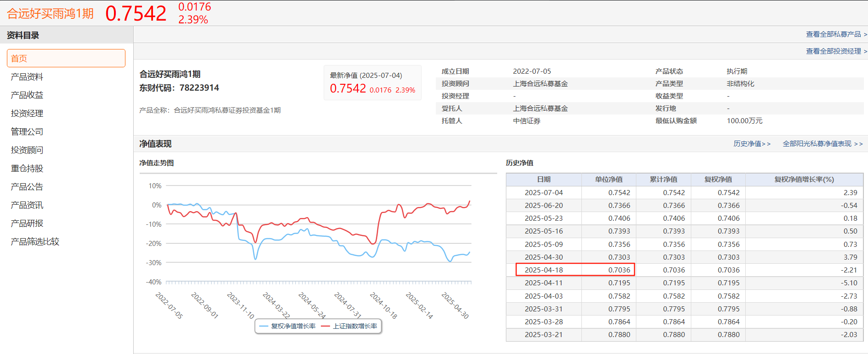Viewport: 868px width, 354px height.
Task: Click the 复权净值 column header
Action: [x=718, y=180]
